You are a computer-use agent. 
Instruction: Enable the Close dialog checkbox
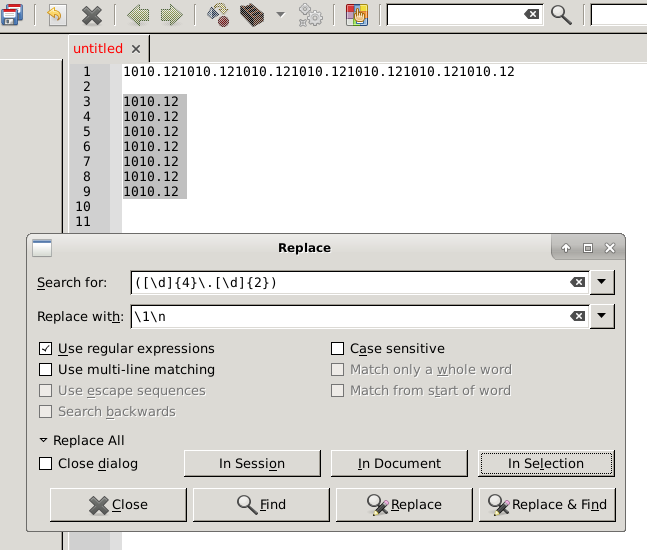(x=45, y=463)
